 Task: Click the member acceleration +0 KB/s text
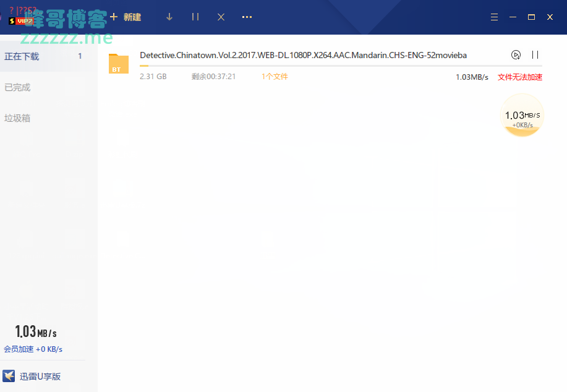[x=33, y=349]
